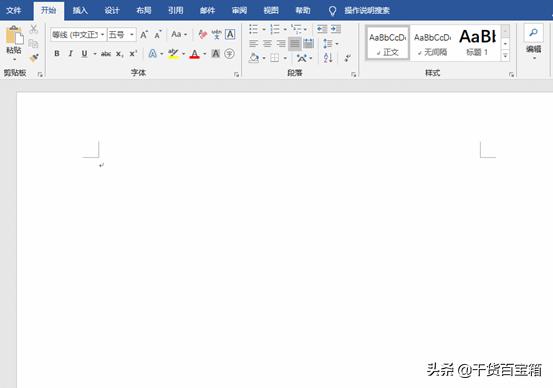Viewport: 553px width, 388px height.
Task: Start a bulleted list
Action: coord(254,29)
